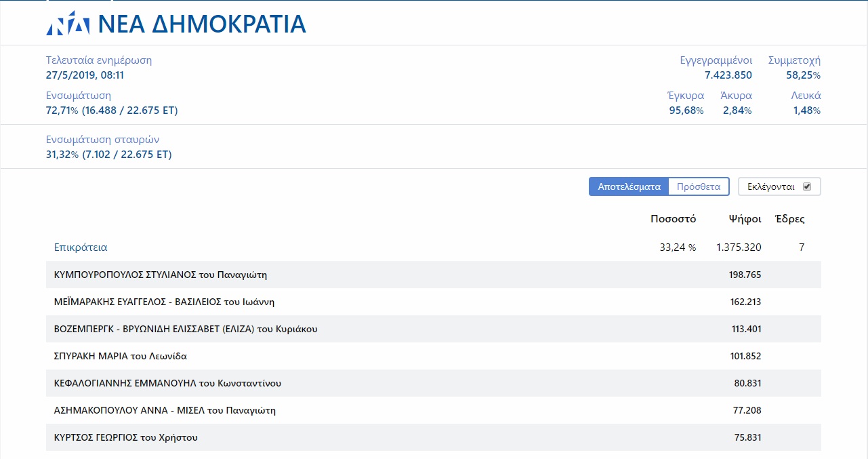Click the Έδρες column header

tap(790, 219)
